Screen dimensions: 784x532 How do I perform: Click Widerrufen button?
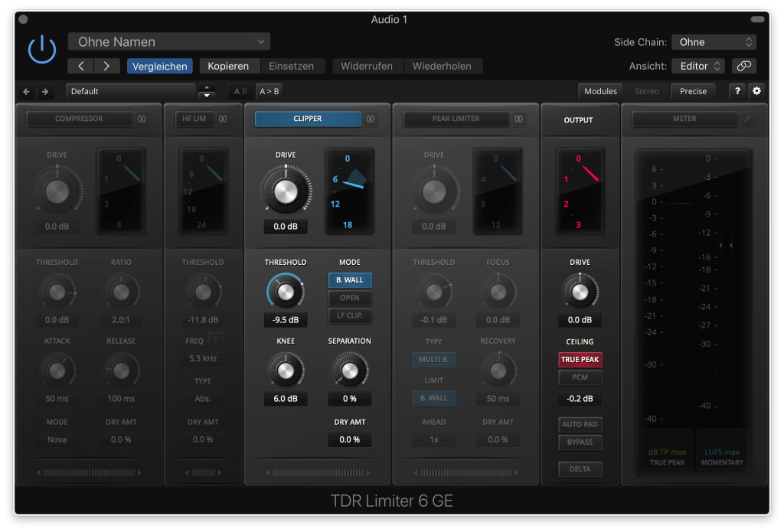[x=367, y=66]
